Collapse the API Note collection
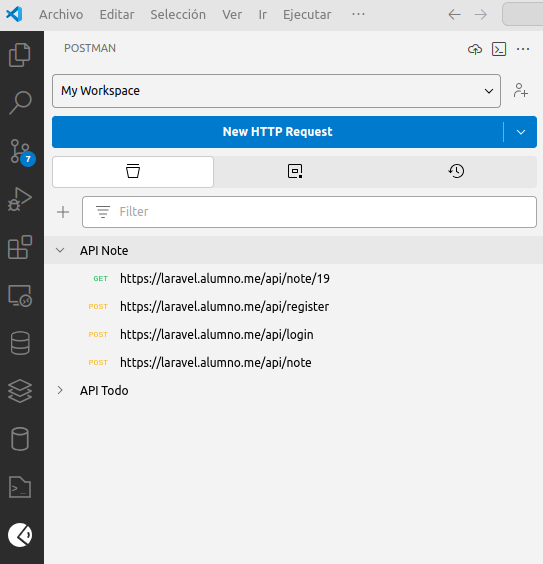Viewport: 543px width, 564px height. (60, 250)
